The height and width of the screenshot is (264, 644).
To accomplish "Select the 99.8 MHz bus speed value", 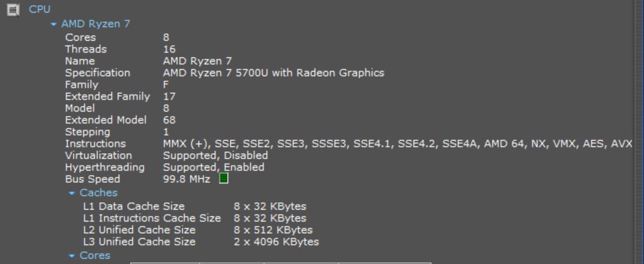I will [x=186, y=179].
